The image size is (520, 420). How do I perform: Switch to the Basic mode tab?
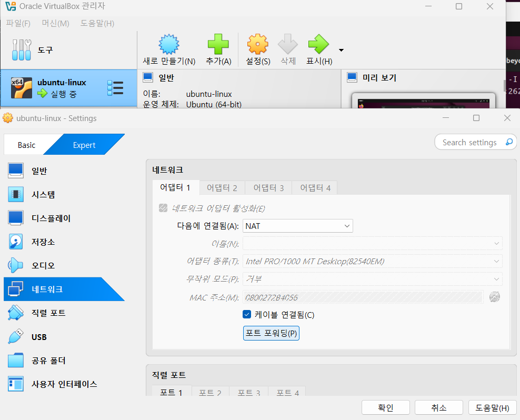coord(26,145)
